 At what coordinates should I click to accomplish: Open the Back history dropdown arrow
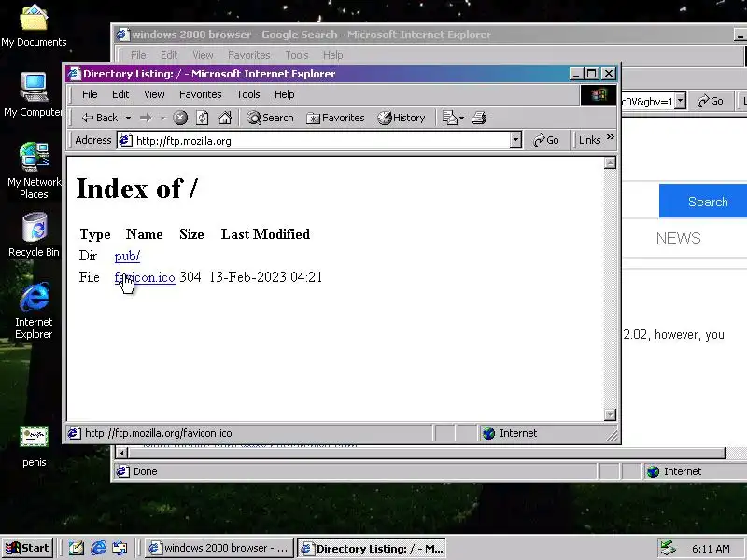pyautogui.click(x=128, y=118)
